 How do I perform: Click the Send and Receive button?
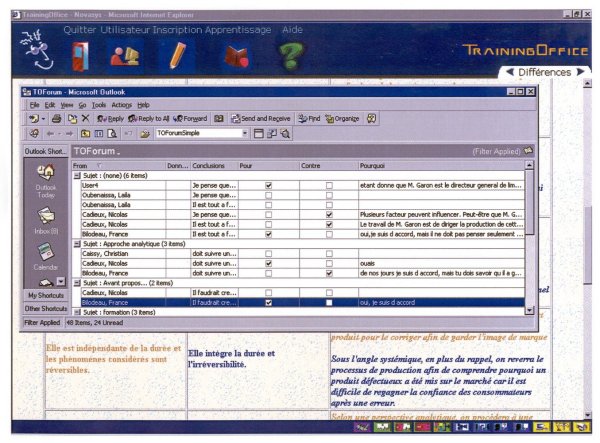[x=261, y=119]
